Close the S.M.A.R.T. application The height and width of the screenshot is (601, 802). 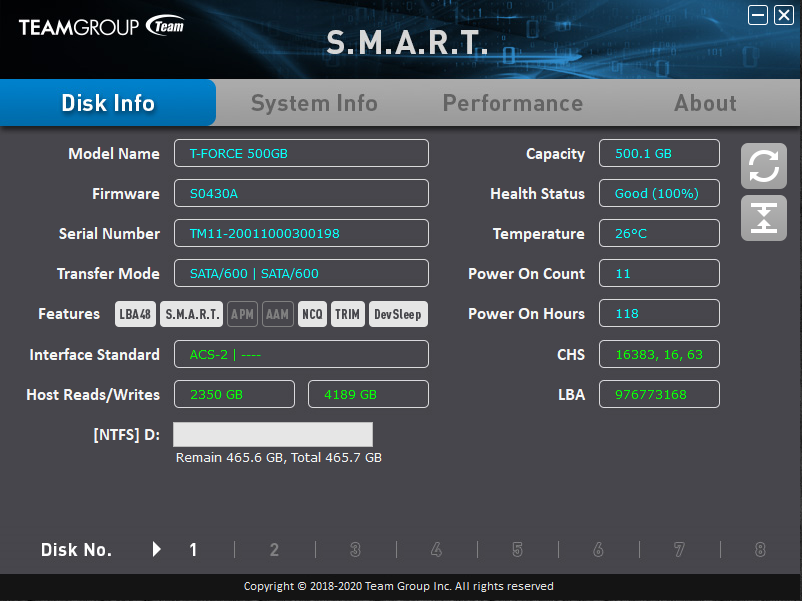pos(783,15)
